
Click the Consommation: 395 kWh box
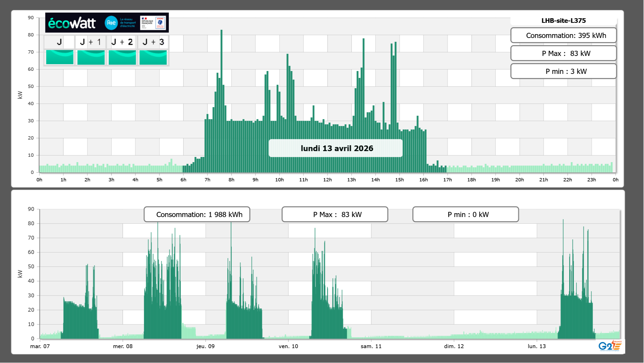point(563,35)
